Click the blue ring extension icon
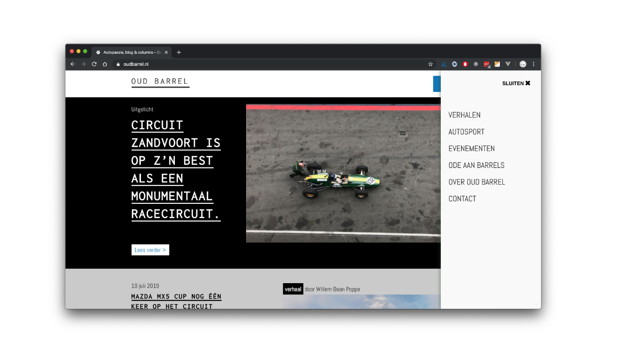The width and height of the screenshot is (620, 364). click(x=454, y=64)
